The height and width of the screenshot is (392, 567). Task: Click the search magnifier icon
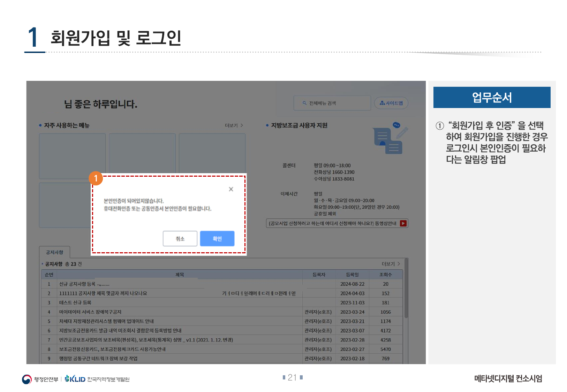coord(304,103)
